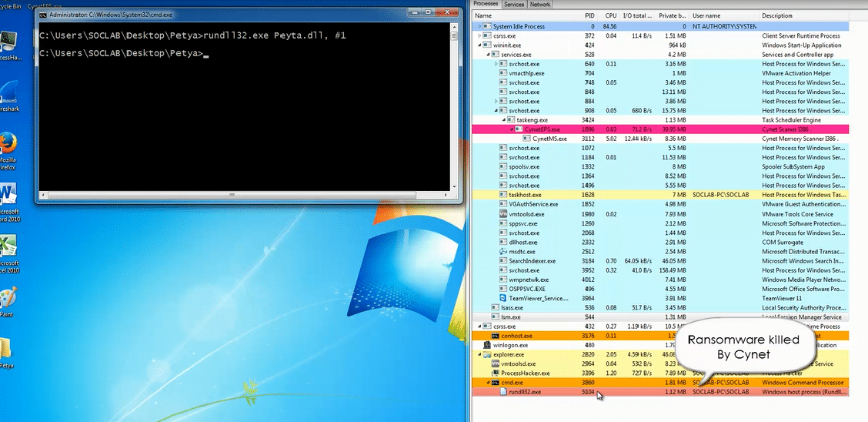
Task: Open the Paint desktop shortcut
Action: pos(7,302)
